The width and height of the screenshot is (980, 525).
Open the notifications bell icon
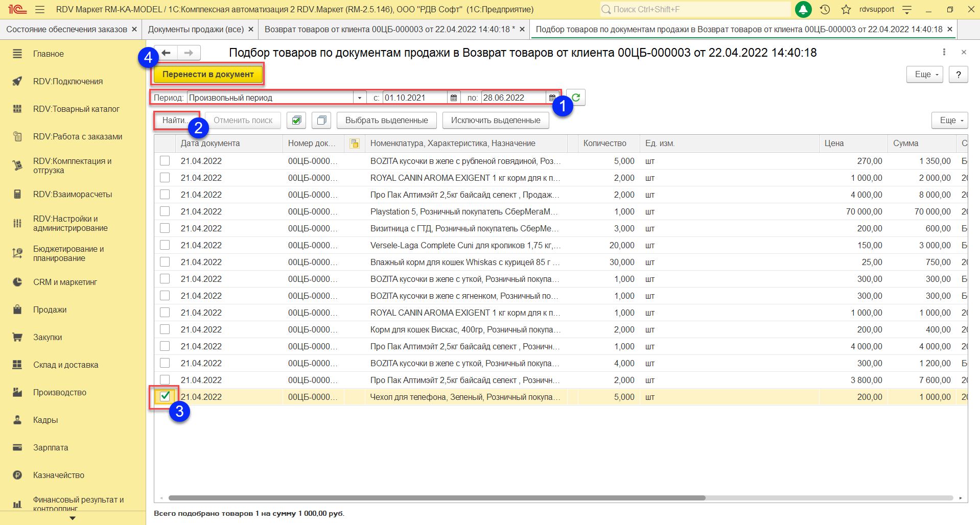pos(803,9)
